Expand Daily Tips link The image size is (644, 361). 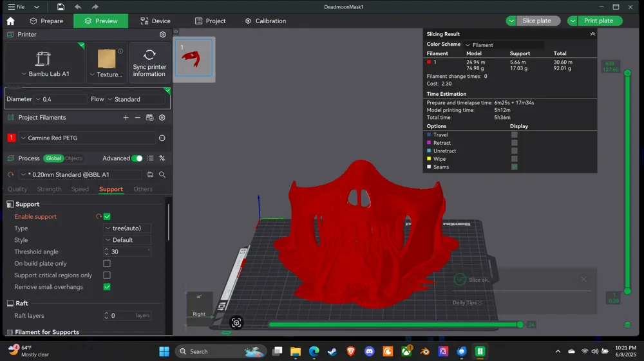468,302
